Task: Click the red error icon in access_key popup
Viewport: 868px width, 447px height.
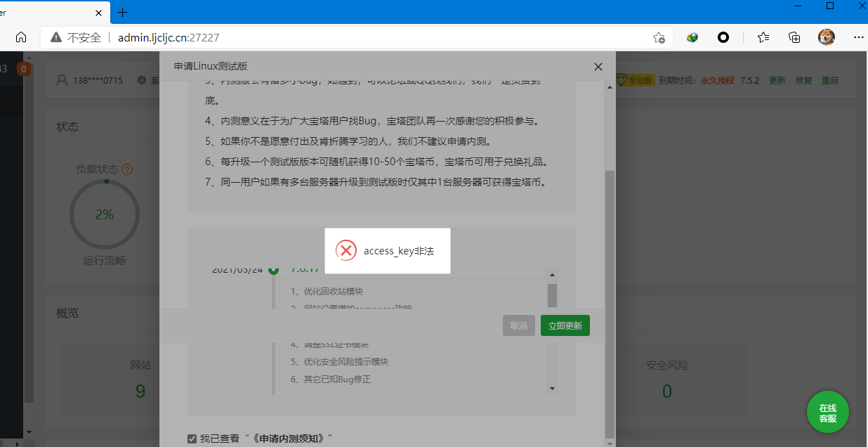Action: click(x=346, y=250)
